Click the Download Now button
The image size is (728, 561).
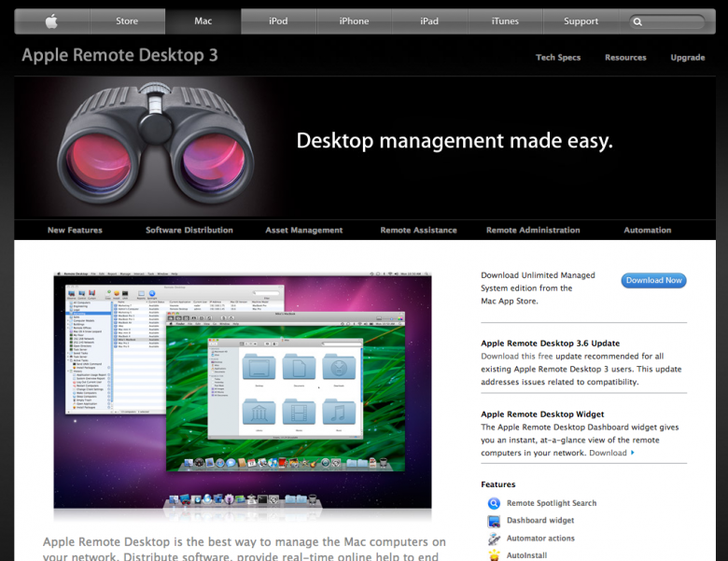653,280
